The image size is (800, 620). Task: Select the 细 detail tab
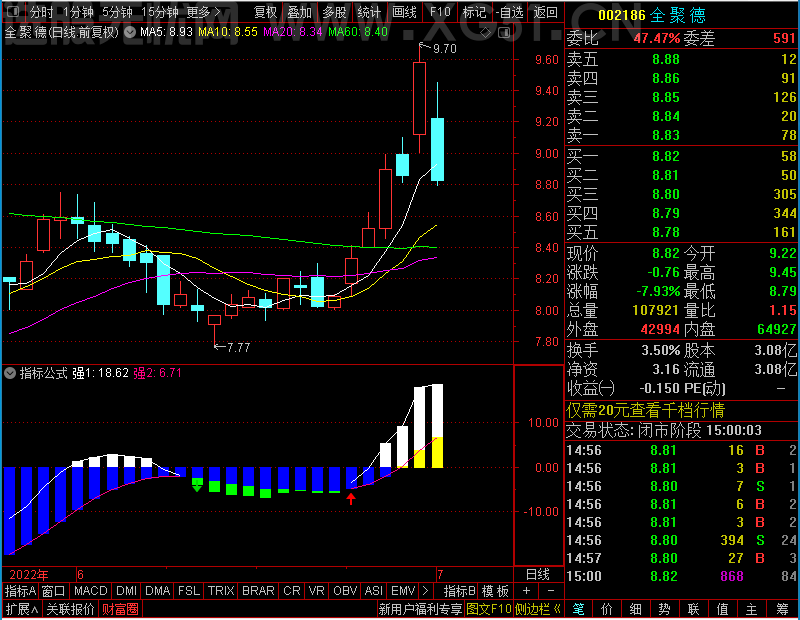pyautogui.click(x=636, y=609)
